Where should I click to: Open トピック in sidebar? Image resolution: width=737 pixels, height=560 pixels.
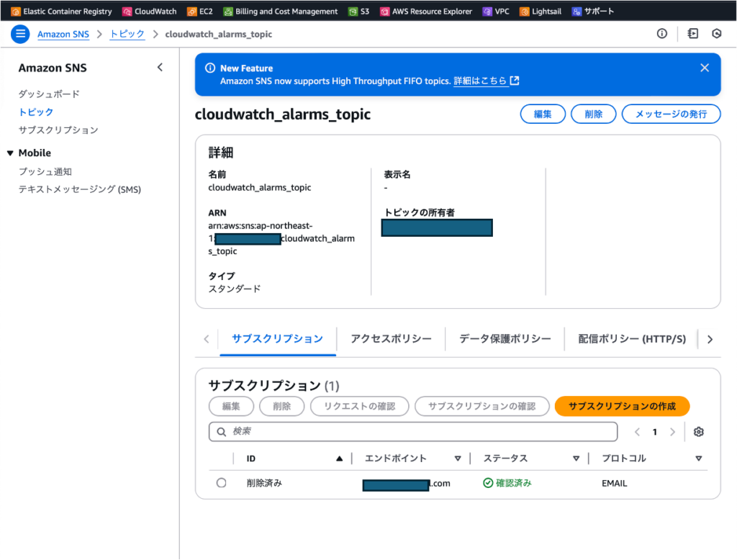click(36, 112)
